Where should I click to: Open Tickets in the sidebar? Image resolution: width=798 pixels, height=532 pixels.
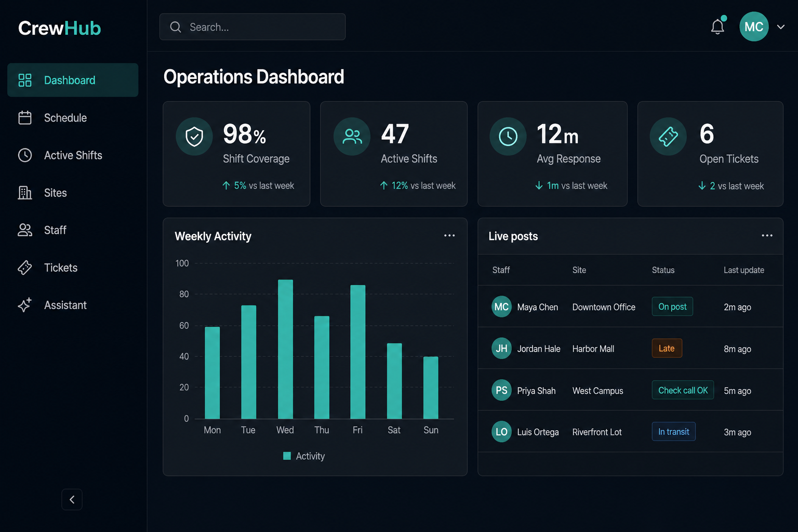(73, 268)
